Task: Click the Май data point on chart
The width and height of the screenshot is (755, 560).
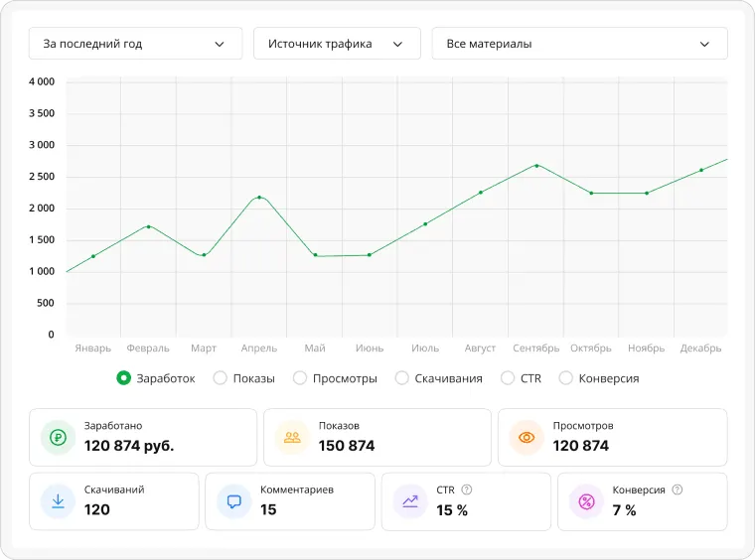Action: (315, 255)
